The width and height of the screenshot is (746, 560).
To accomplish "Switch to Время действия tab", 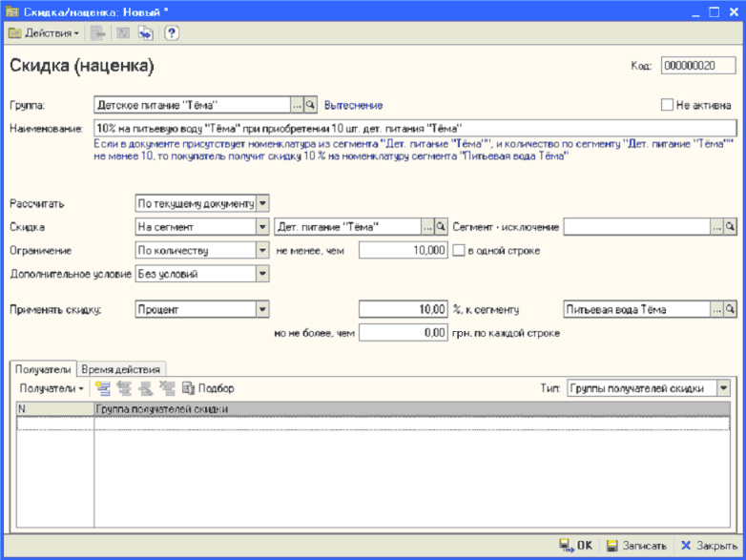I will coord(122,368).
